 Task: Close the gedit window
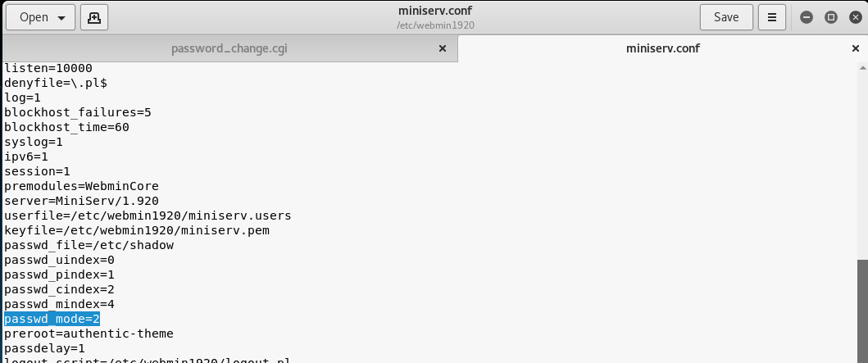[x=854, y=17]
